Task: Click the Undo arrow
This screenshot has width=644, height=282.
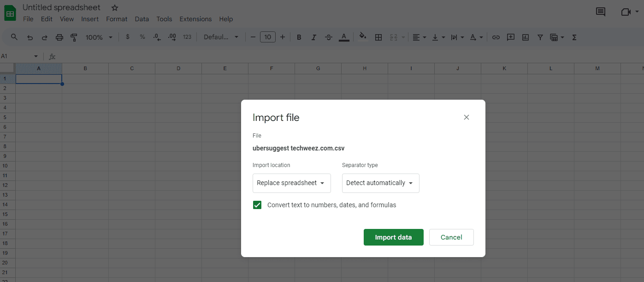Action: pyautogui.click(x=30, y=37)
